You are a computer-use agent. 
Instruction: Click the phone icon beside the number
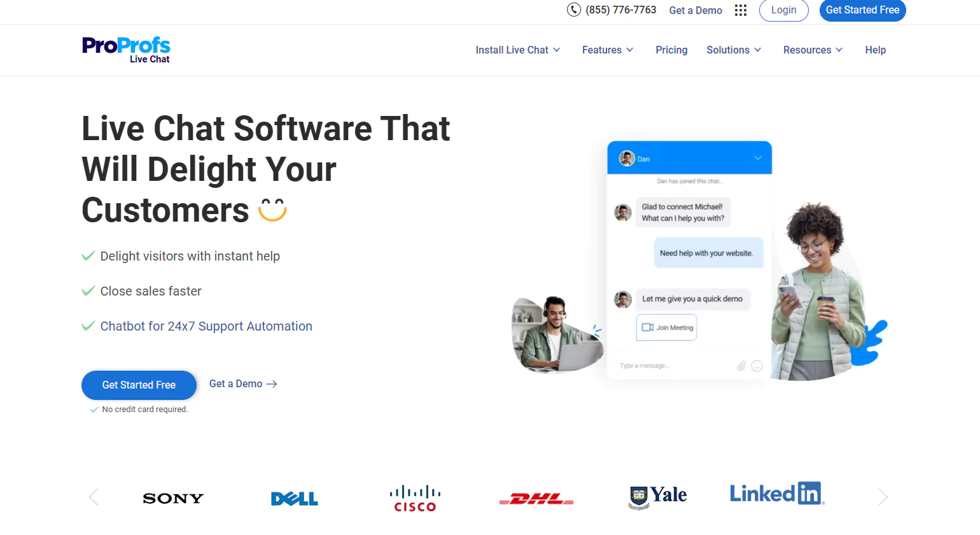coord(573,10)
